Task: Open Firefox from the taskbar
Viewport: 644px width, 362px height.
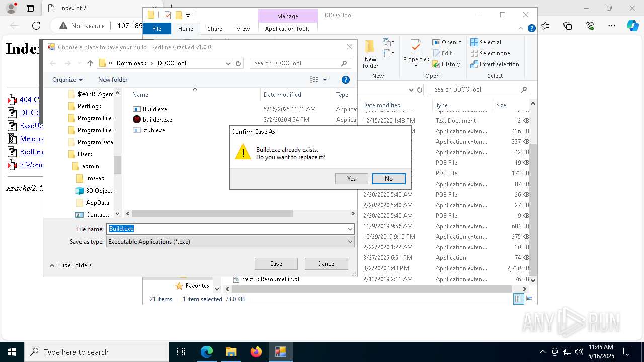Action: coord(256,352)
